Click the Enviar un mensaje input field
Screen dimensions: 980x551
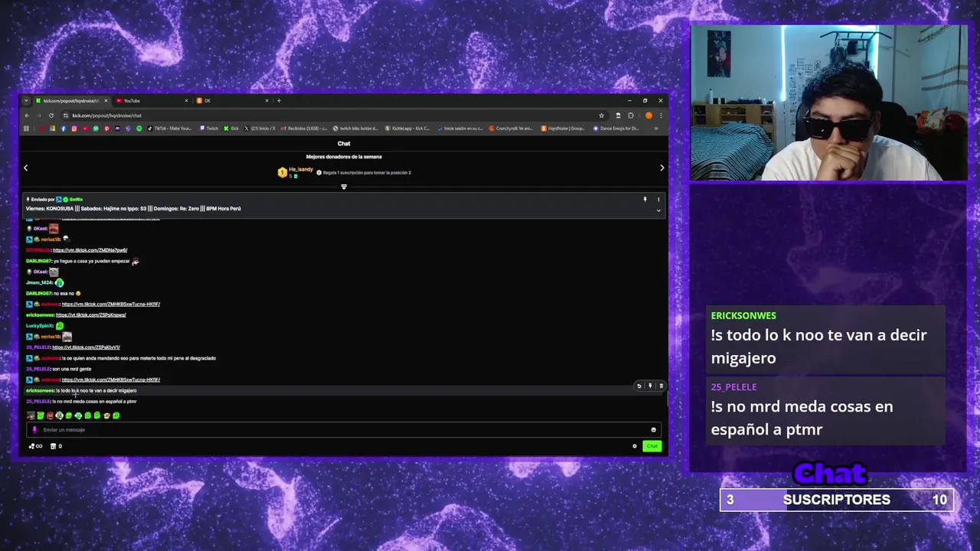(x=344, y=429)
